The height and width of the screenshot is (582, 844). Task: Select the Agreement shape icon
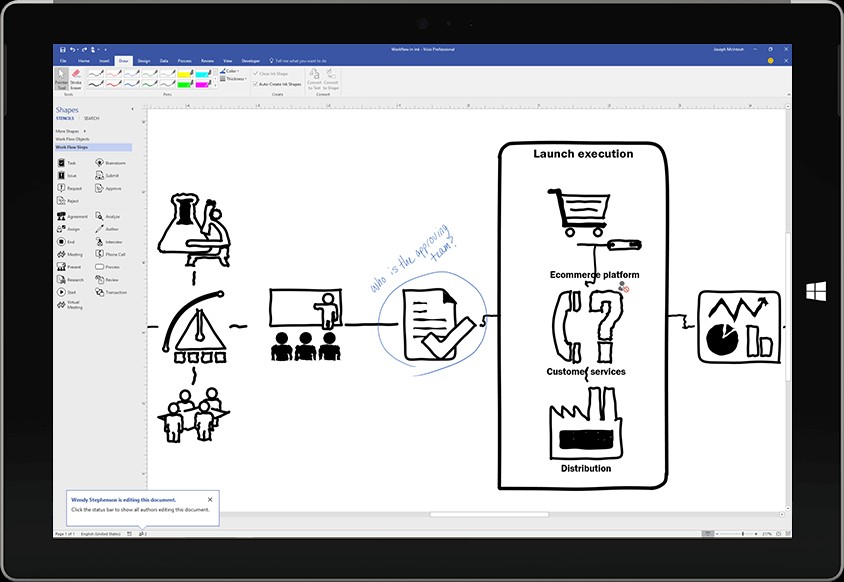(x=61, y=216)
